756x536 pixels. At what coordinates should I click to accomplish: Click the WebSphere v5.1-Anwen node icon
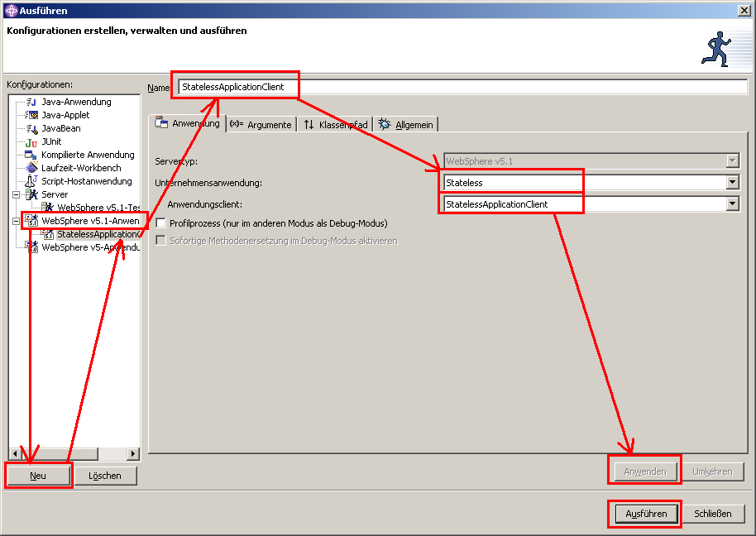tap(31, 221)
